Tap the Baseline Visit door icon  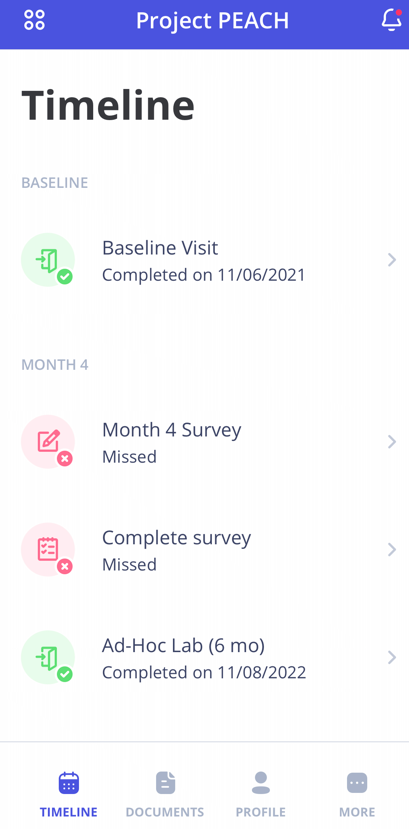pos(48,260)
